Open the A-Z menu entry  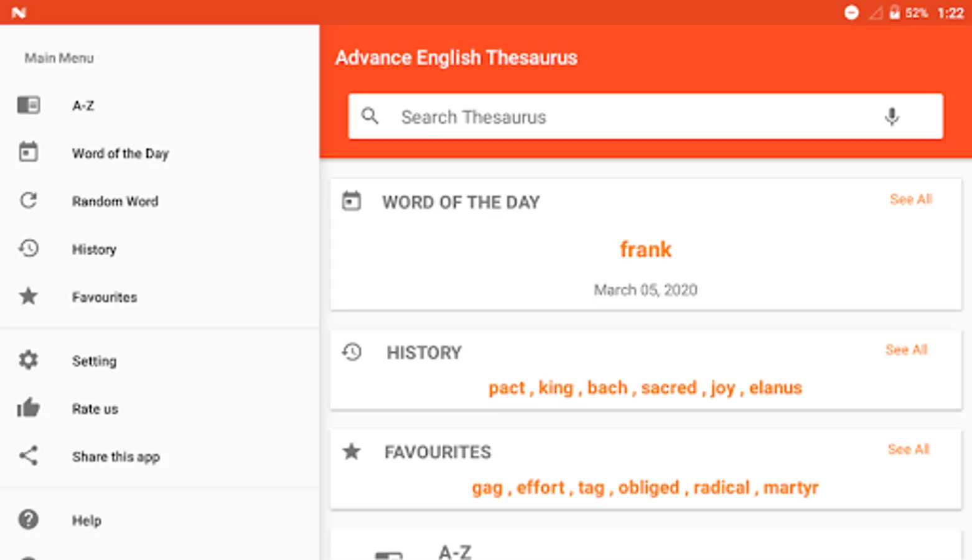click(x=83, y=106)
